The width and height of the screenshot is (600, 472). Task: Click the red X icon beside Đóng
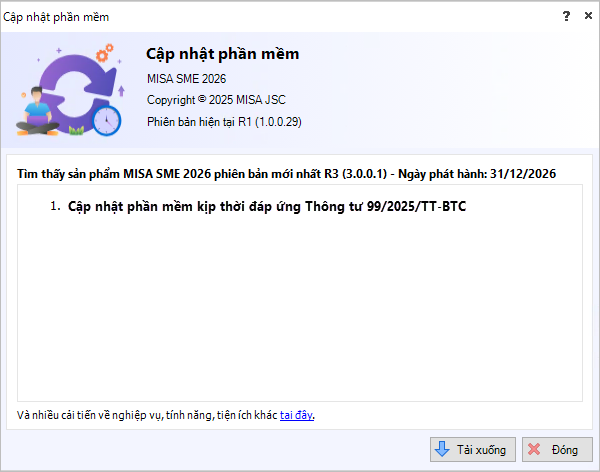click(534, 449)
